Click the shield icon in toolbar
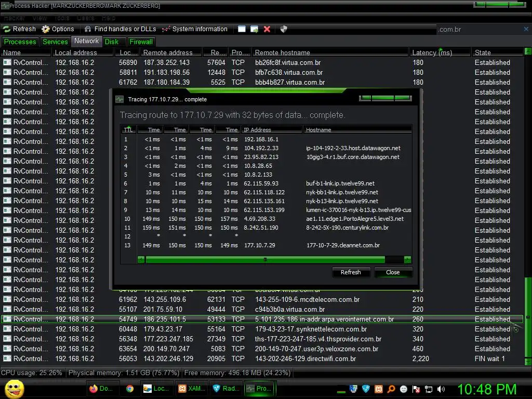This screenshot has width=532, height=399. tap(284, 29)
